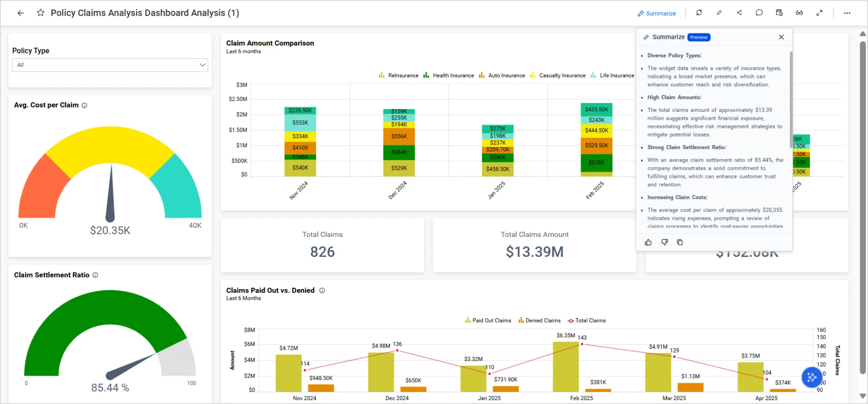Image resolution: width=868 pixels, height=404 pixels.
Task: Click info icon beside Claims Paid Out vs. Denied
Action: (x=322, y=291)
